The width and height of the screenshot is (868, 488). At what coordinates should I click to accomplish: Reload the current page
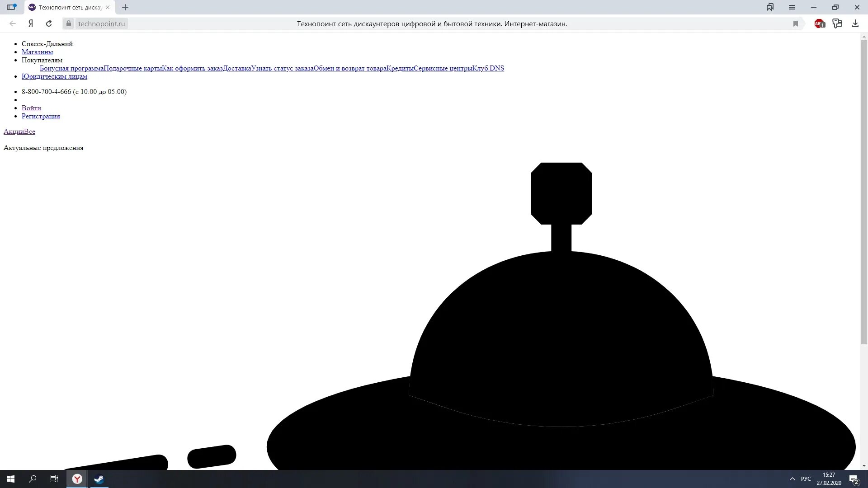[x=49, y=23]
